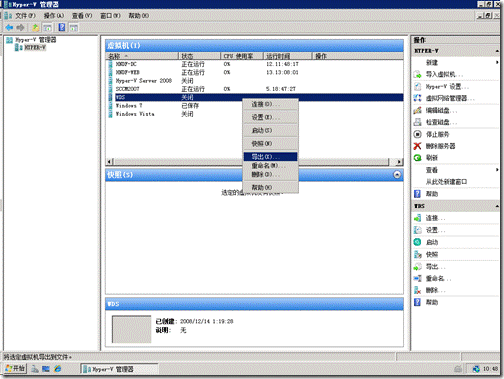This screenshot has width=504, height=379.
Task: Click the WDS 启动 (start) icon
Action: pos(417,242)
